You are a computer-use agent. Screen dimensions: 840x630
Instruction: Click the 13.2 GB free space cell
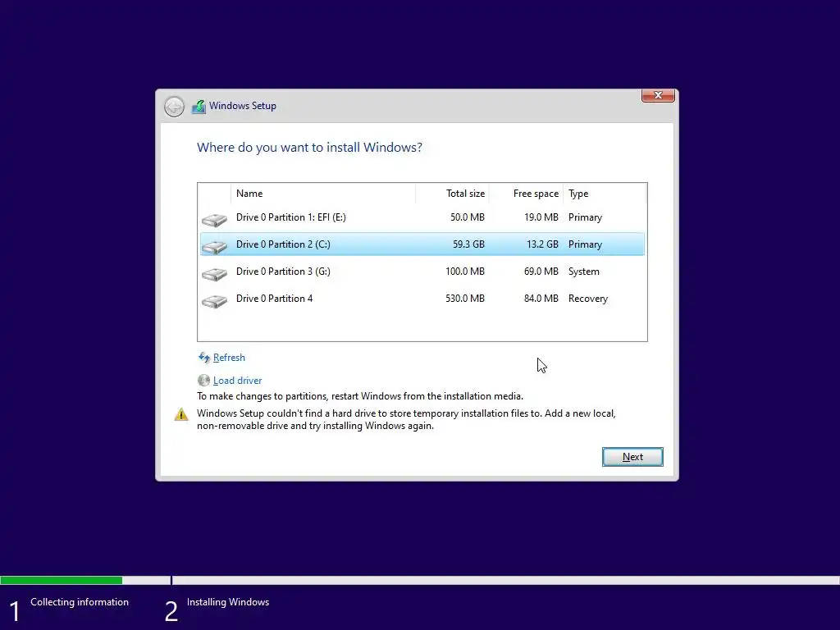(542, 244)
